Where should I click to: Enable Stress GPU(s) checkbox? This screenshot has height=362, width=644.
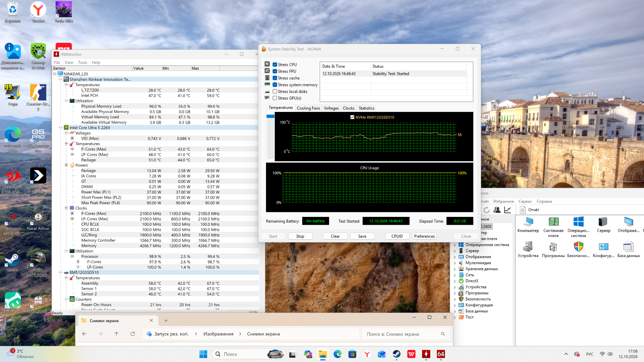pyautogui.click(x=275, y=98)
